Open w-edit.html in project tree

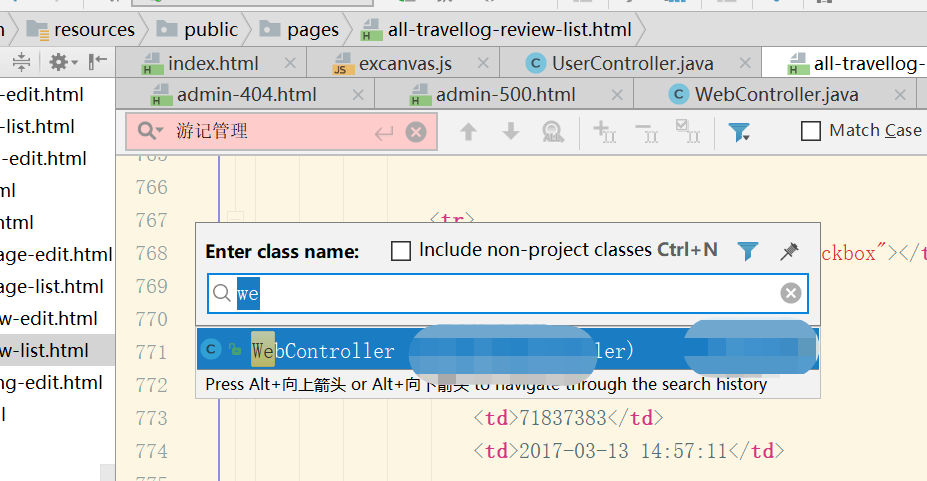pyautogui.click(x=49, y=318)
